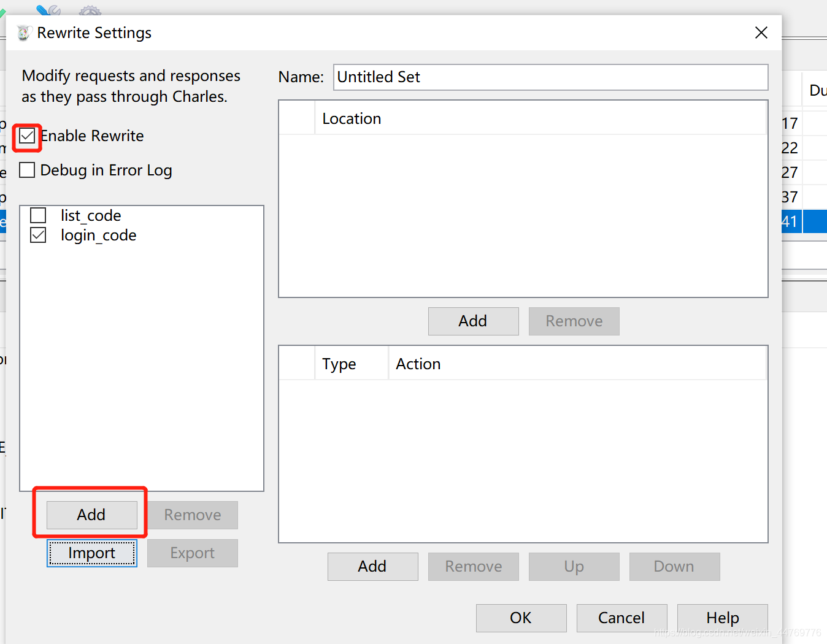Image resolution: width=827 pixels, height=644 pixels.
Task: Toggle the Enable Rewrite checkbox
Action: (27, 136)
